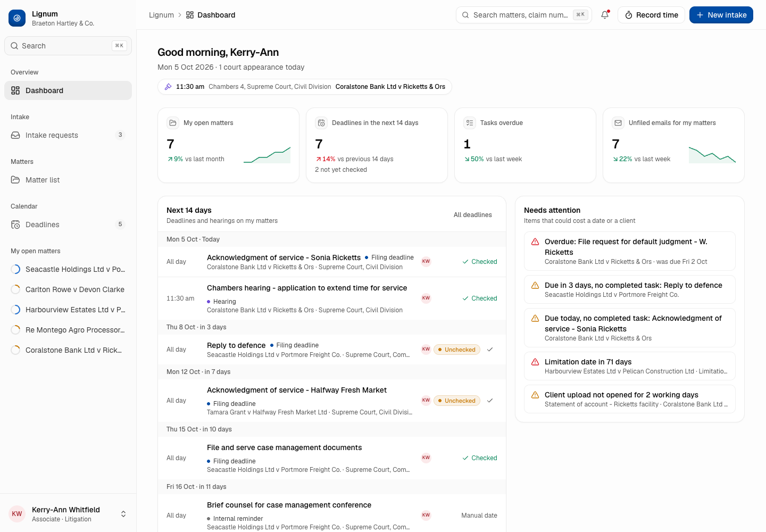This screenshot has width=766, height=532.
Task: Click the New intake button
Action: (x=721, y=15)
